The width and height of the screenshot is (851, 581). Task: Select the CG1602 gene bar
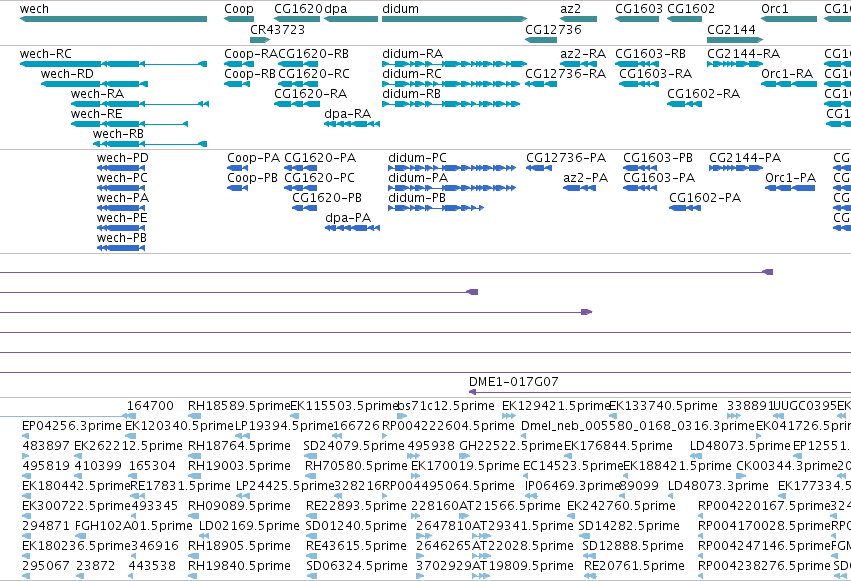click(x=684, y=19)
